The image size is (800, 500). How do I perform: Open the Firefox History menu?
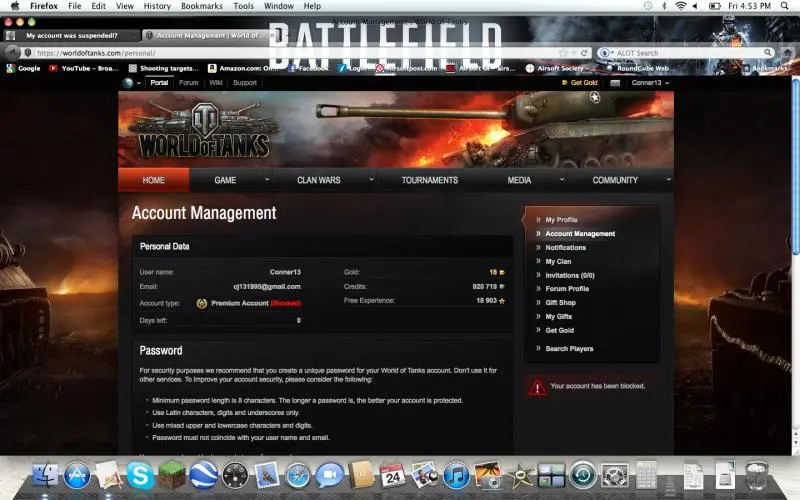pyautogui.click(x=157, y=6)
